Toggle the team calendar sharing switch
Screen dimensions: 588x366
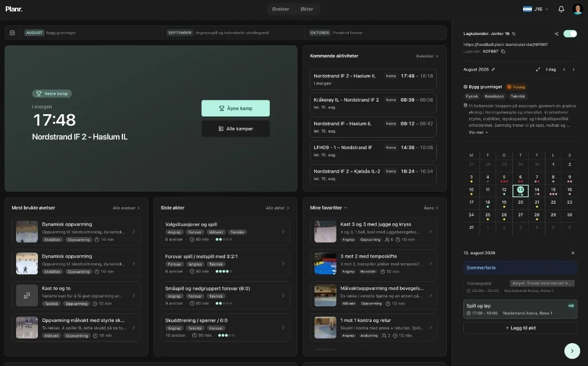click(x=570, y=34)
